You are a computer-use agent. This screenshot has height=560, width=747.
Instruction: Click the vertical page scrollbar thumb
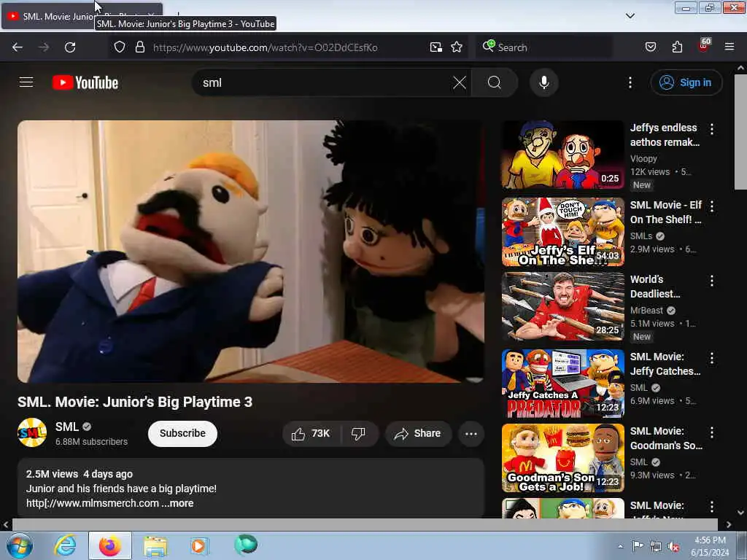pyautogui.click(x=741, y=132)
